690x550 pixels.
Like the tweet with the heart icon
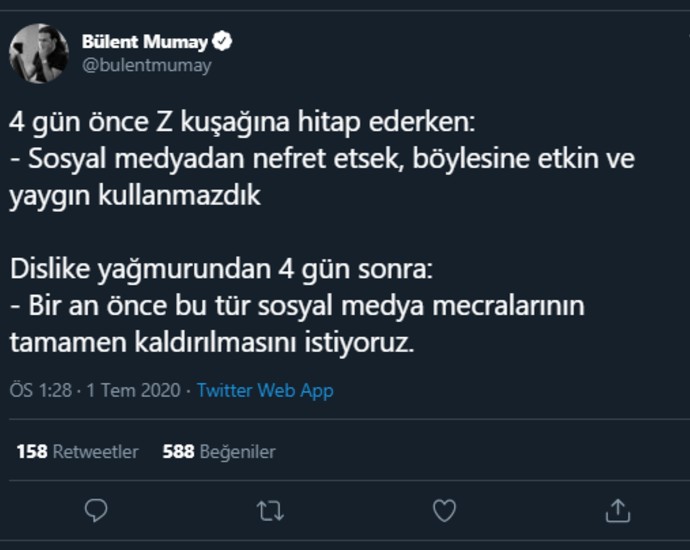tap(444, 511)
